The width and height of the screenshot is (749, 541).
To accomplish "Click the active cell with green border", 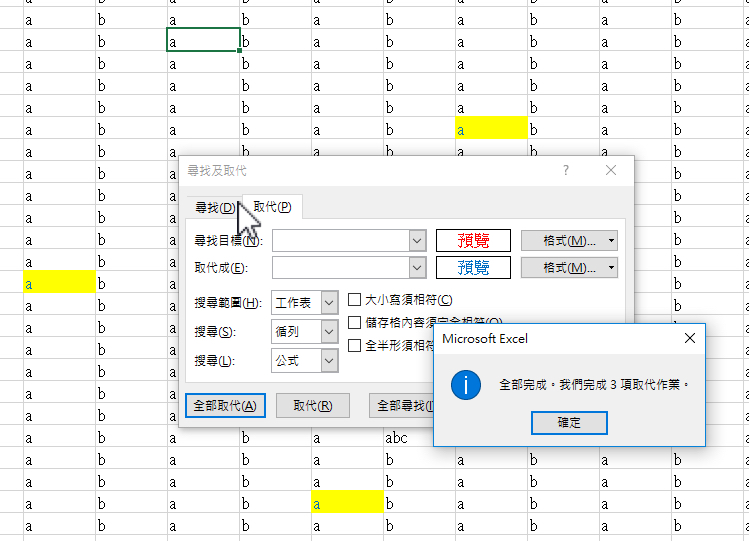I will (203, 40).
